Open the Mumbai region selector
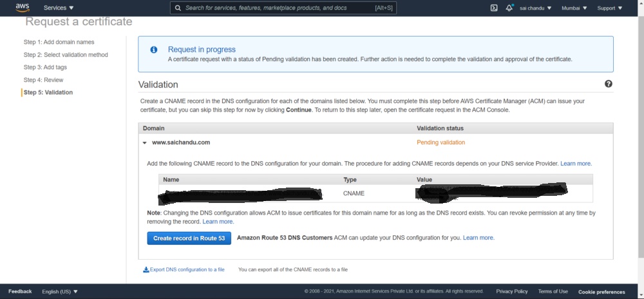Screen dimensions: 644x299 574,8
